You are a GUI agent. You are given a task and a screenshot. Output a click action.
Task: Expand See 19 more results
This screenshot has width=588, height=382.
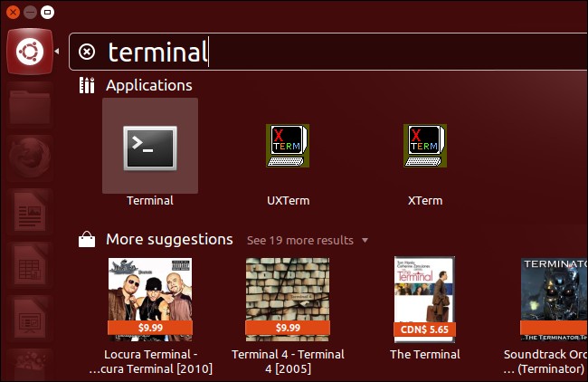click(300, 240)
